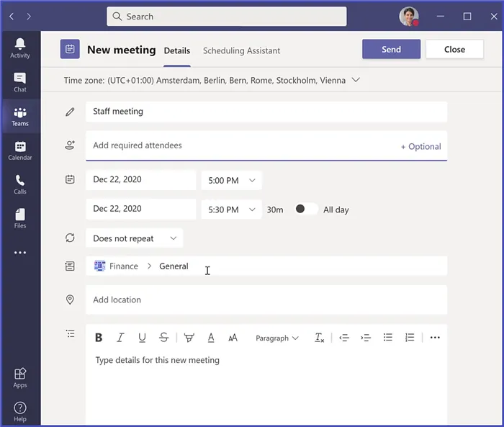The height and width of the screenshot is (427, 504).
Task: Open Files in the sidebar
Action: click(20, 218)
